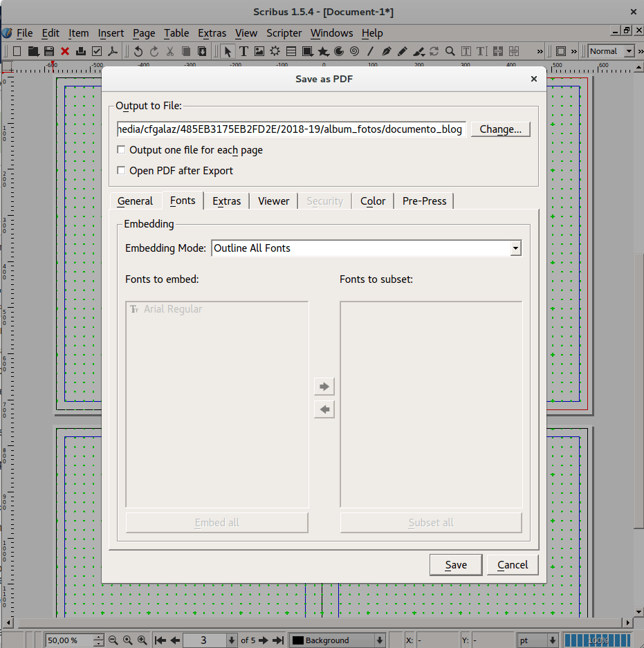Switch to the Pre-Press tab
This screenshot has width=644, height=648.
click(x=424, y=201)
